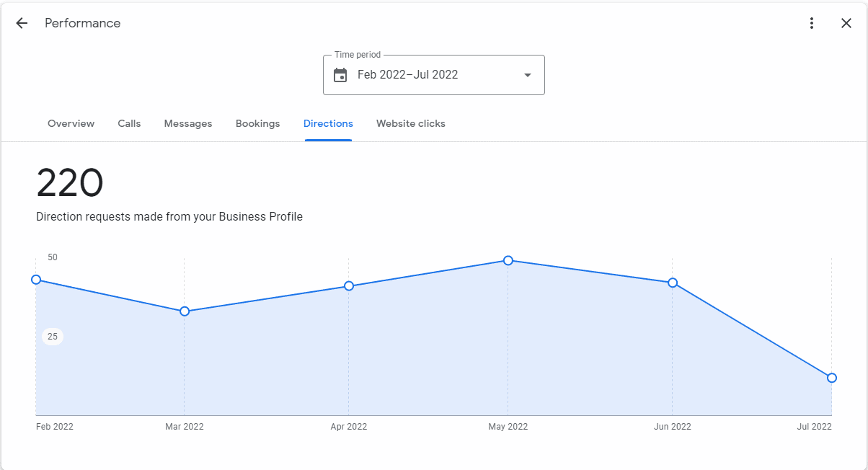This screenshot has height=470, width=868.
Task: Expand the Time period dropdown arrow
Action: (x=527, y=75)
